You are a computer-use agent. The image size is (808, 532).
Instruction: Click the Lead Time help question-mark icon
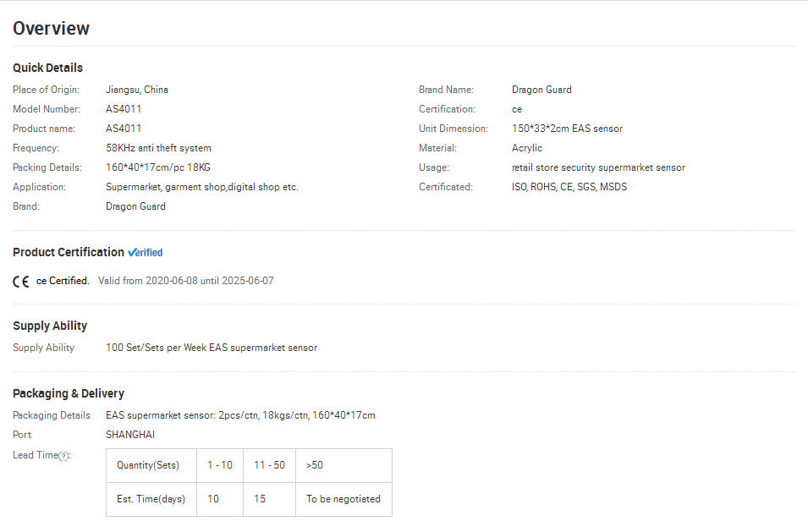pos(63,456)
